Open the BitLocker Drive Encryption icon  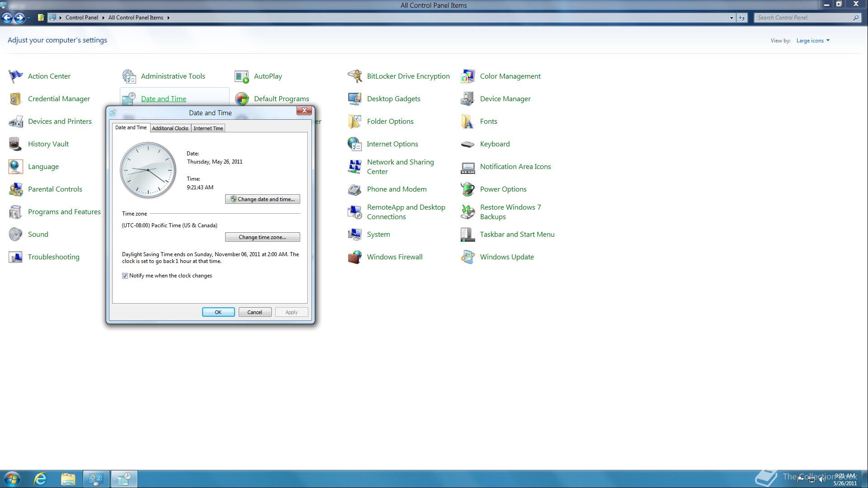(x=355, y=76)
